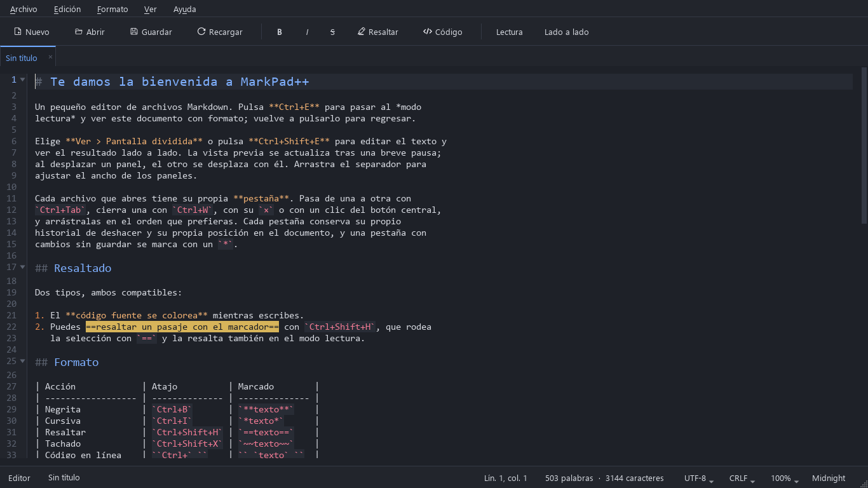Click the Editor mode label in status bar
Screen dimensions: 868x488
19,478
